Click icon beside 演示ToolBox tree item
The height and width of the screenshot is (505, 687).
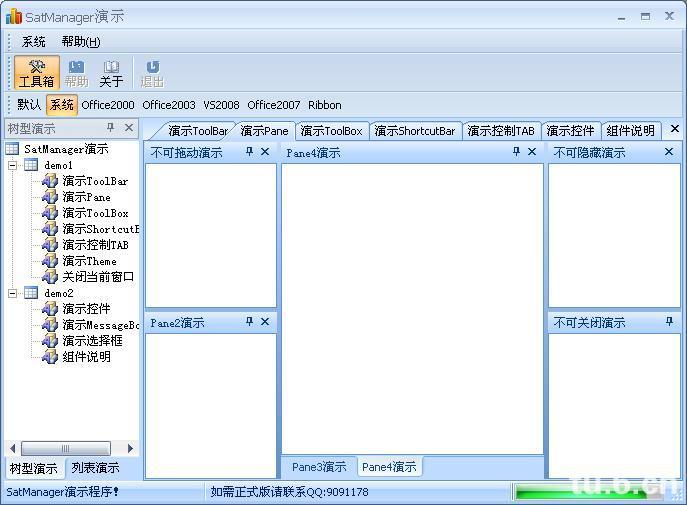[x=50, y=213]
